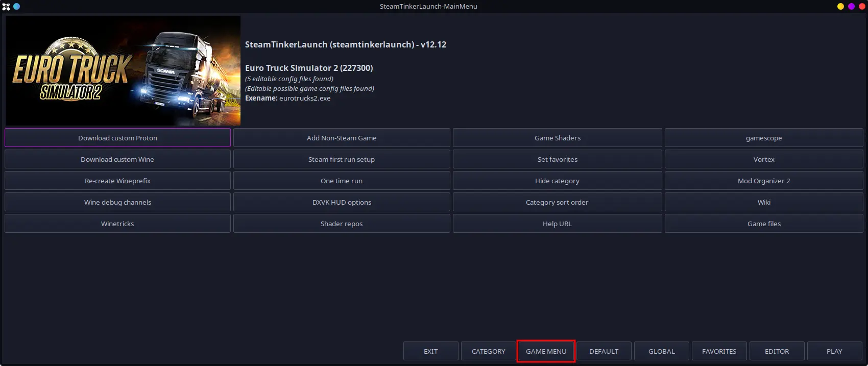
Task: Select Hide category
Action: pyautogui.click(x=558, y=181)
